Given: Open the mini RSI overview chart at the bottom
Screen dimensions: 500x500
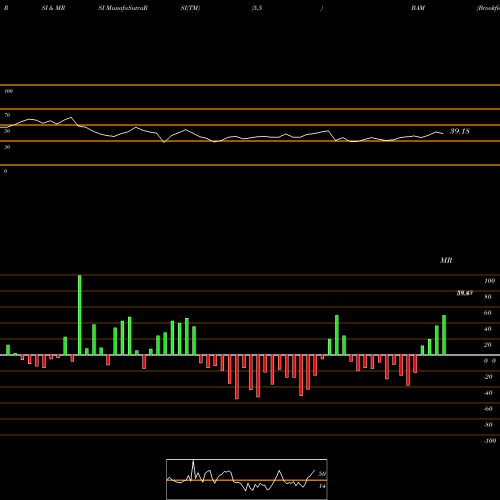Looking at the screenshot, I should coord(247,479).
